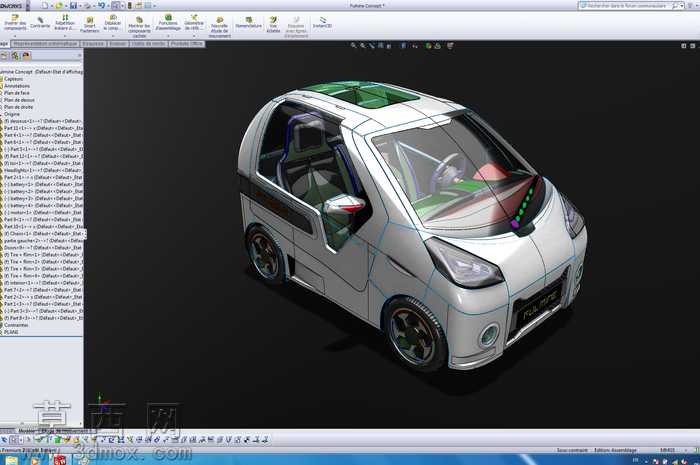This screenshot has width=700, height=465.
Task: Click the zoom to fit magnifier icon
Action: (x=354, y=45)
